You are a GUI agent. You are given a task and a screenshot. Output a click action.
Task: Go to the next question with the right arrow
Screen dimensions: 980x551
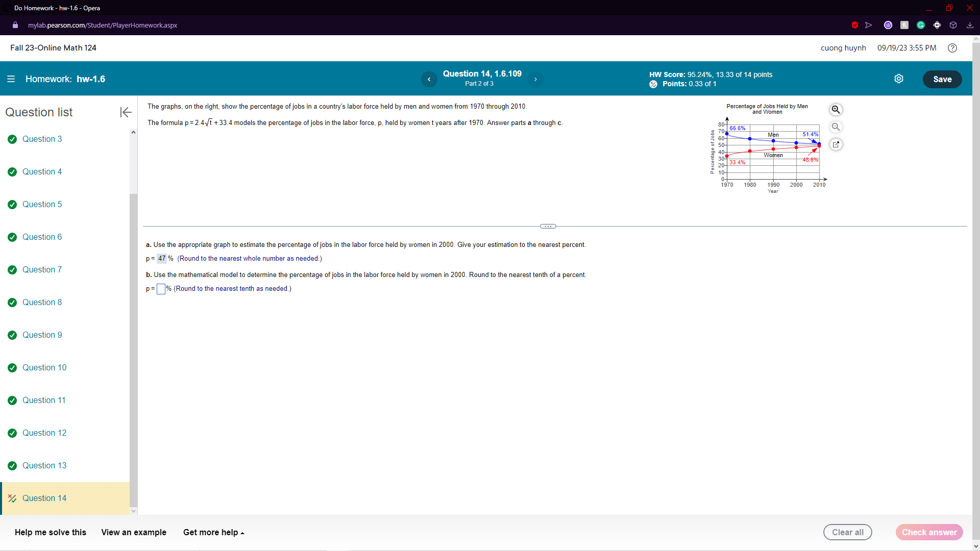click(535, 79)
